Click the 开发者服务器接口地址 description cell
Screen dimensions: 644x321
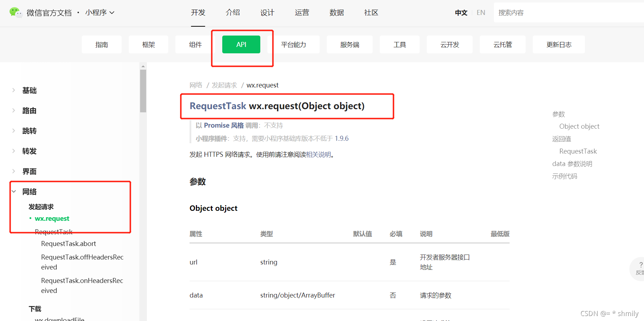445,262
